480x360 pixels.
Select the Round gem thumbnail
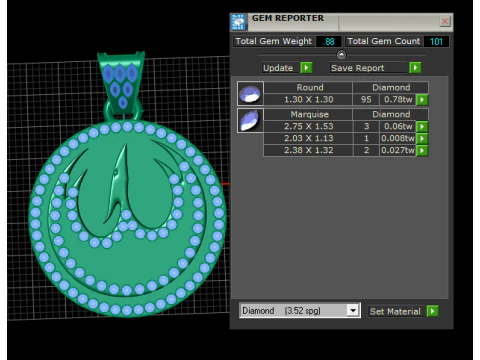[250, 94]
